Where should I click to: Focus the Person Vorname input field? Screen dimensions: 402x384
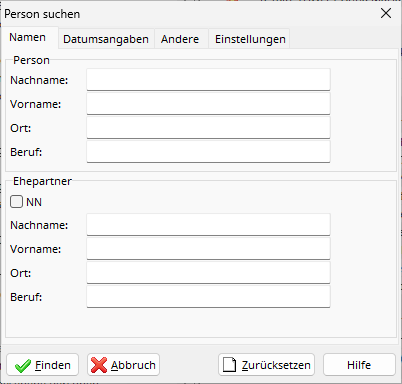tap(208, 104)
